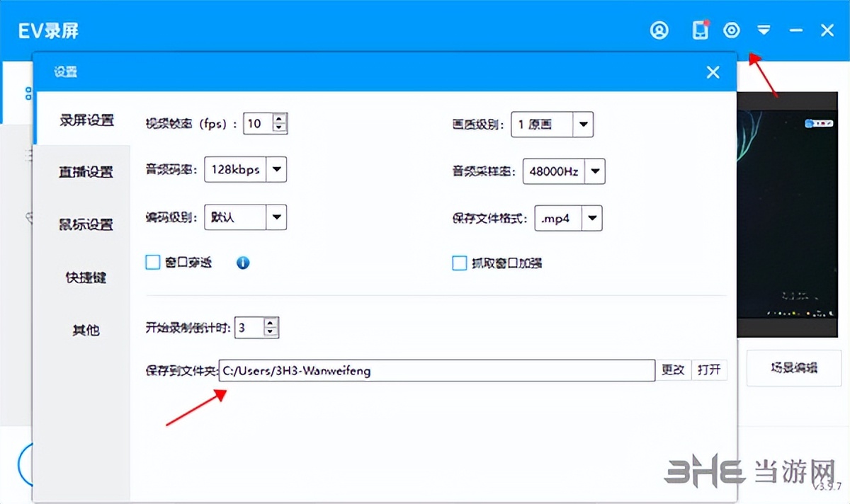Viewport: 850px width, 504px height.
Task: Open the user account icon
Action: [x=659, y=30]
